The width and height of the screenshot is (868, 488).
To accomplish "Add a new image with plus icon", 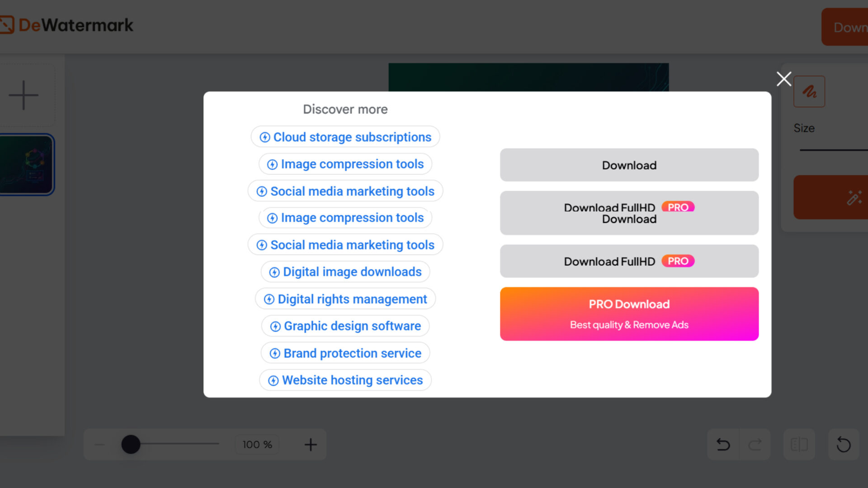I will pos(24,95).
